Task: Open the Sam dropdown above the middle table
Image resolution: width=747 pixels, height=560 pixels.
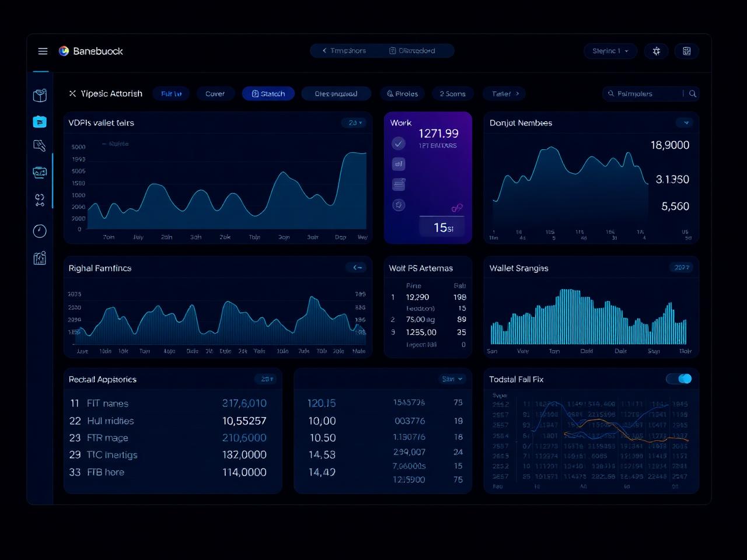Action: pyautogui.click(x=452, y=379)
